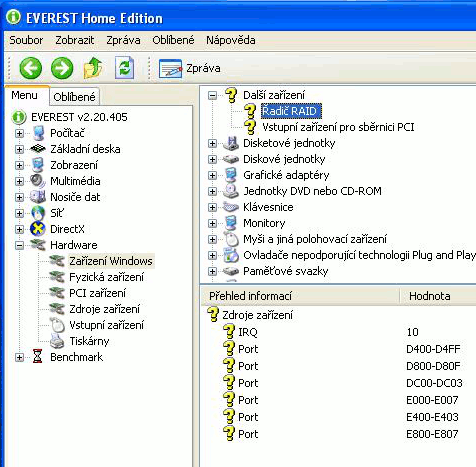Open the Nápověda menu
This screenshot has height=467, width=476.
(231, 40)
